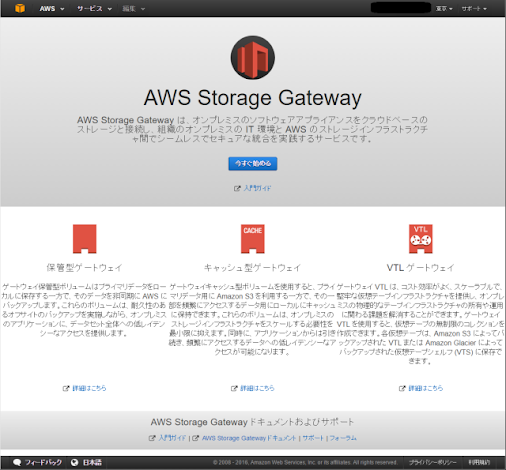
Task: Select the 保管型ゲートウェイ heading
Action: [85, 268]
